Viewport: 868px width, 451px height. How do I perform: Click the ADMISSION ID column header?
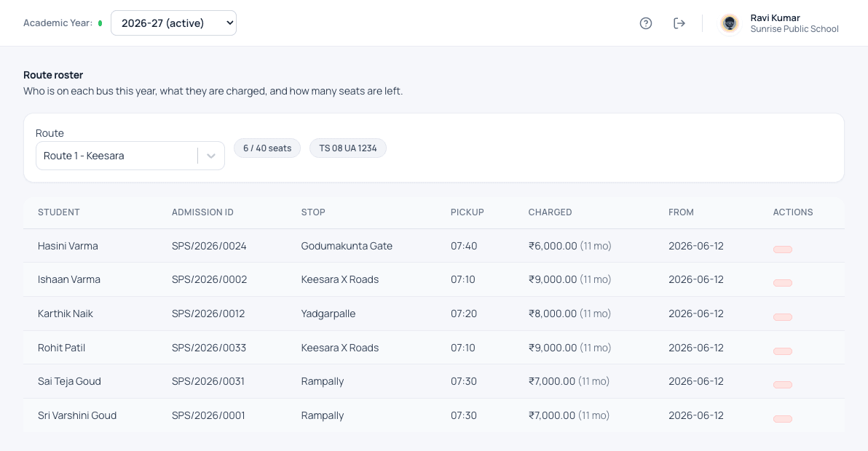[202, 212]
